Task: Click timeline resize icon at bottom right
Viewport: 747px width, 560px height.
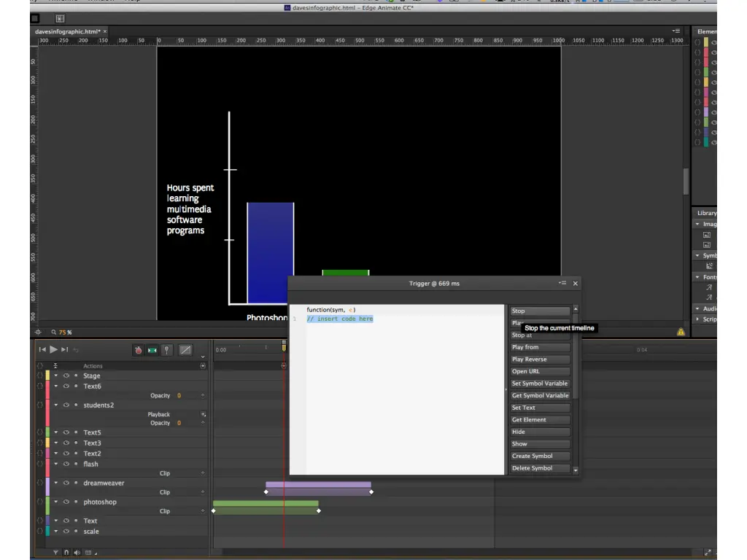Action: point(708,553)
